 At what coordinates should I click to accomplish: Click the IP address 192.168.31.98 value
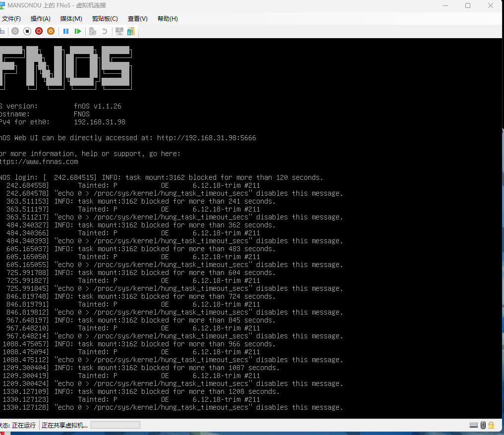pyautogui.click(x=100, y=122)
